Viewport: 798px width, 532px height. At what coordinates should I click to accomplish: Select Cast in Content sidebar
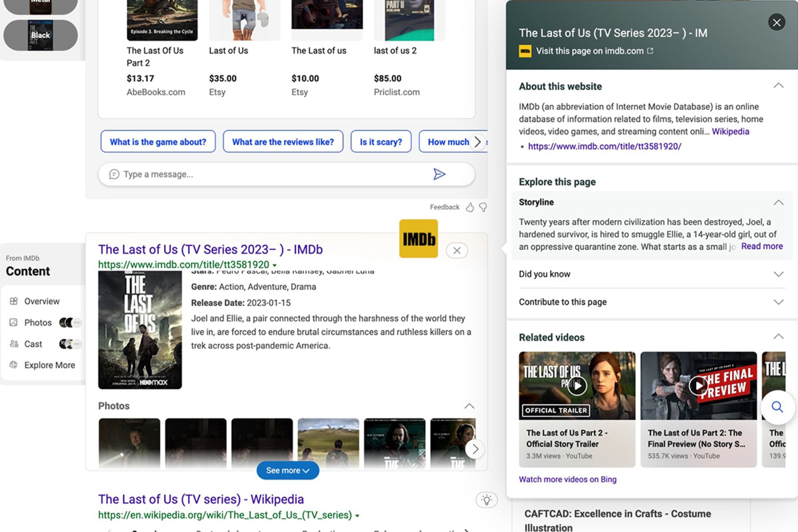point(33,344)
